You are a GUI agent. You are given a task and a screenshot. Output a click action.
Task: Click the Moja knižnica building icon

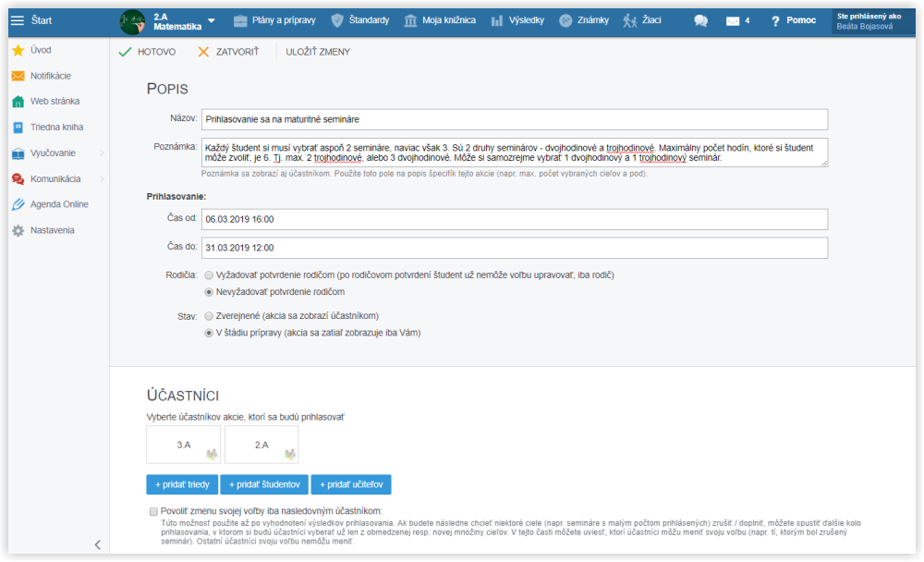(410, 21)
